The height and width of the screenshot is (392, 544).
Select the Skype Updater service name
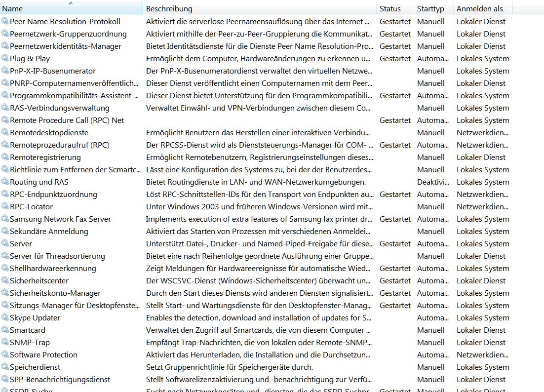click(35, 318)
